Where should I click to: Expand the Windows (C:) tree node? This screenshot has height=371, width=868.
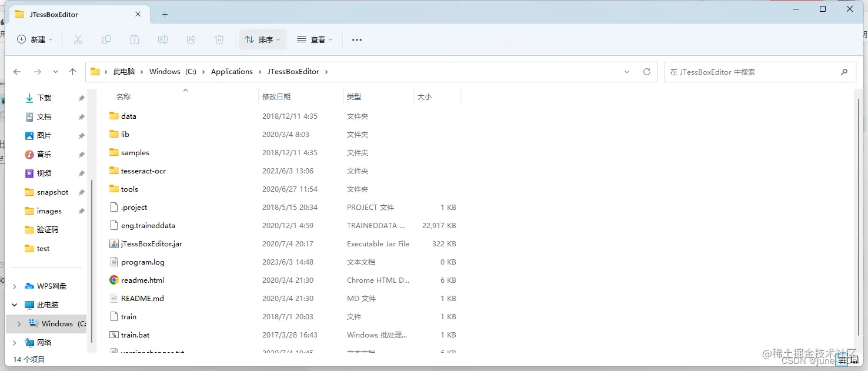19,324
